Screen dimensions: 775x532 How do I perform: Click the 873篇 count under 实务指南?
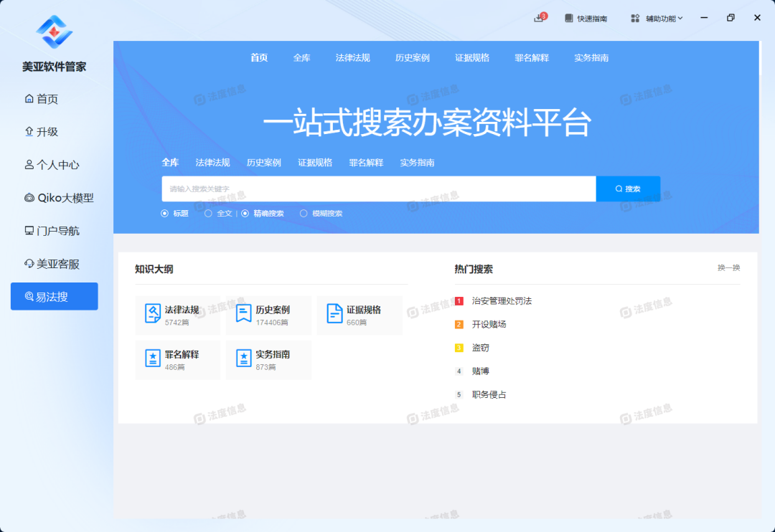point(266,367)
